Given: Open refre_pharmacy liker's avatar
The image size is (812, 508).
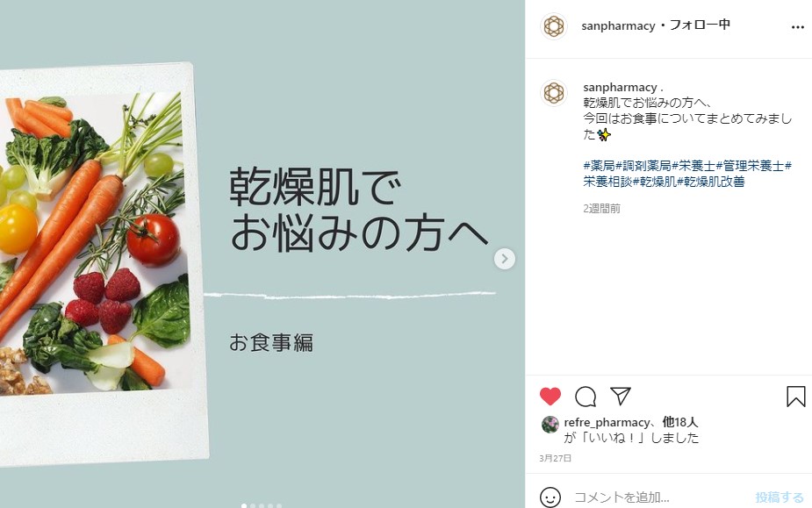Looking at the screenshot, I should (550, 424).
